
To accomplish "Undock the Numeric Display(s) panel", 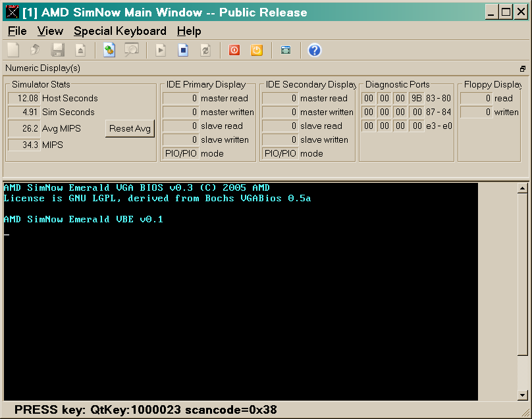I will (523, 68).
